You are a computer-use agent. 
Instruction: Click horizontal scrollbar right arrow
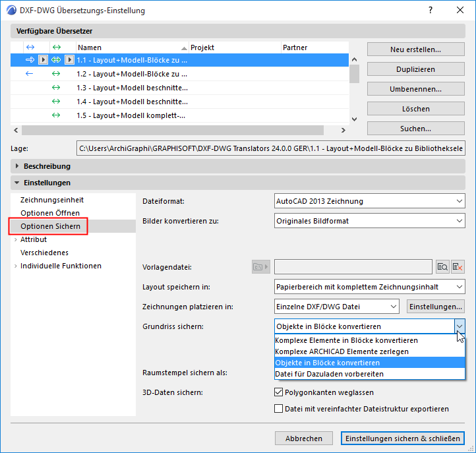[343, 130]
